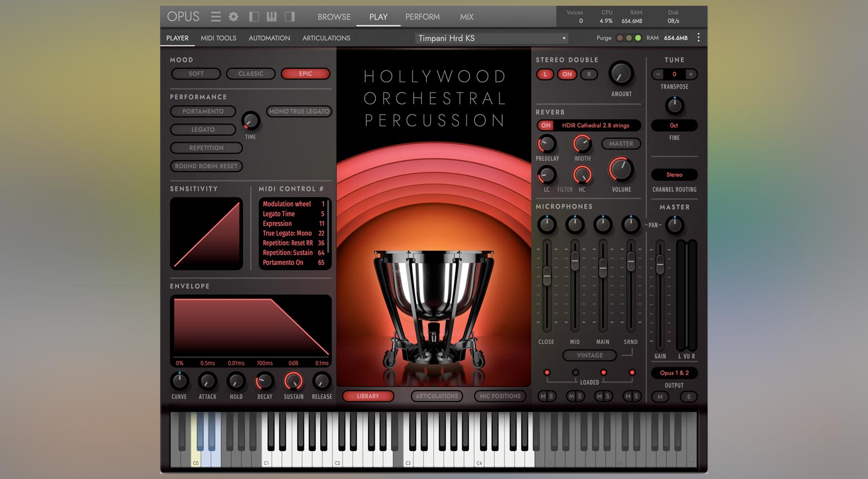This screenshot has width=868, height=479.
Task: Open the Articulations top tab
Action: [326, 38]
